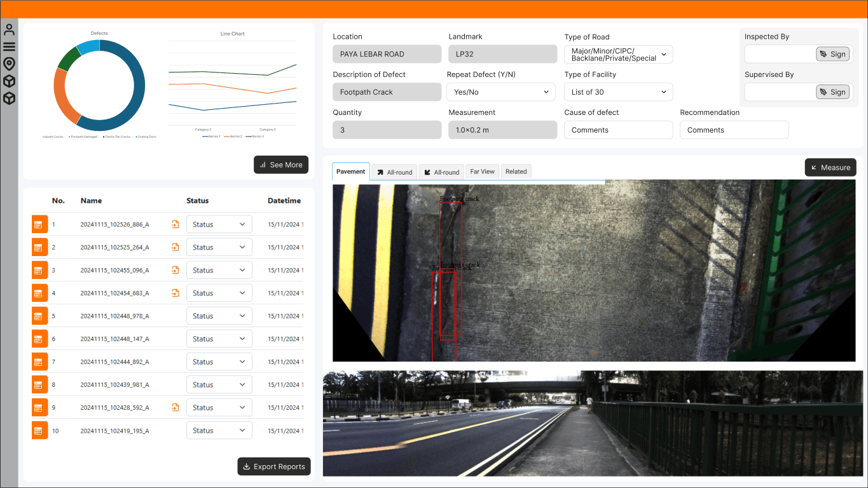Click the orange report icon for row 1
Screen dimensions: 868x488
(x=40, y=224)
